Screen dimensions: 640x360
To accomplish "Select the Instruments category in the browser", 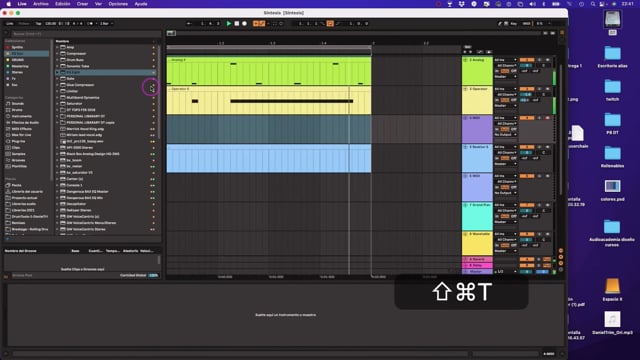I will coord(22,116).
